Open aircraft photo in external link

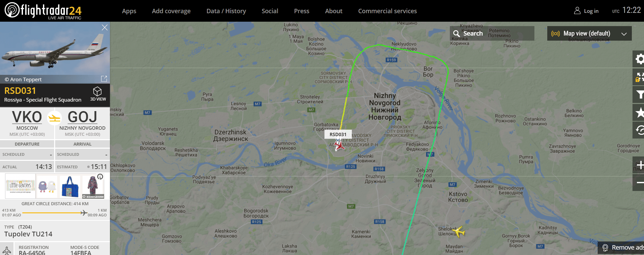(x=104, y=79)
